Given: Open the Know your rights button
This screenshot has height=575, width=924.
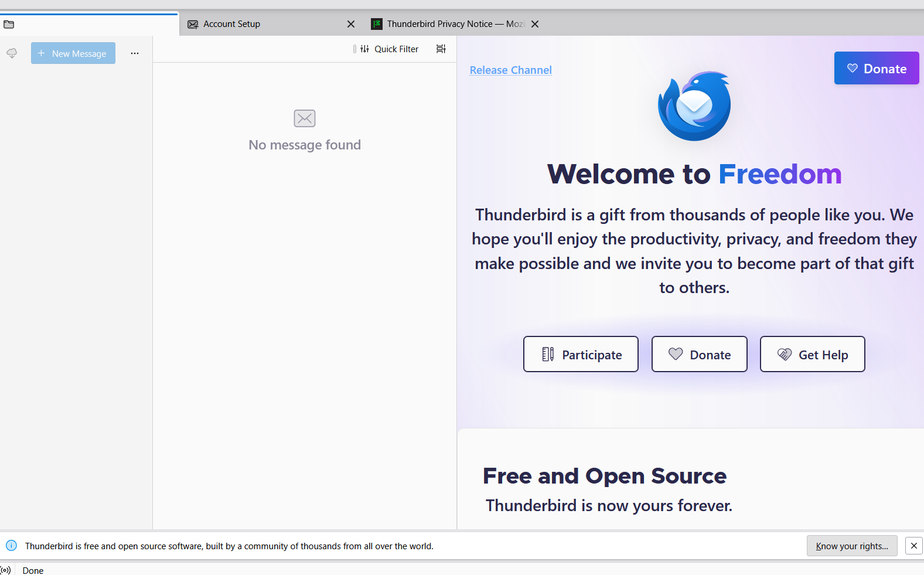Looking at the screenshot, I should pyautogui.click(x=852, y=546).
